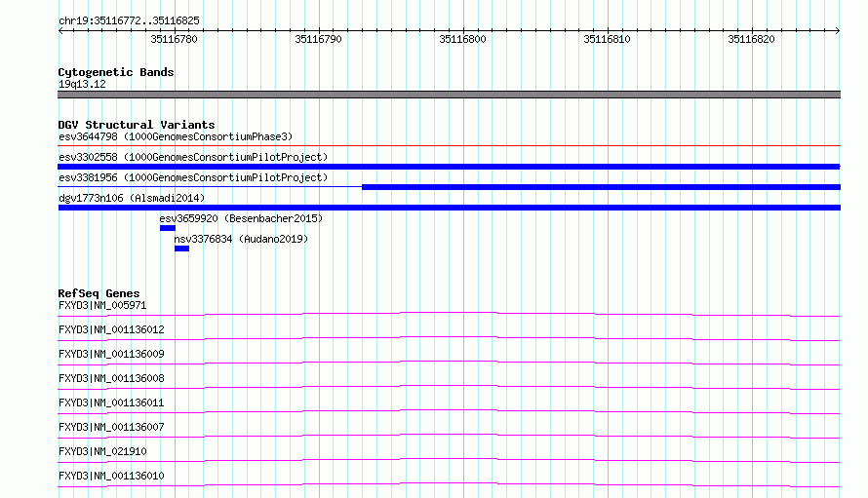Screen dimensions: 868x498
Task: Open variant esv3381956 label
Action: [193, 177]
